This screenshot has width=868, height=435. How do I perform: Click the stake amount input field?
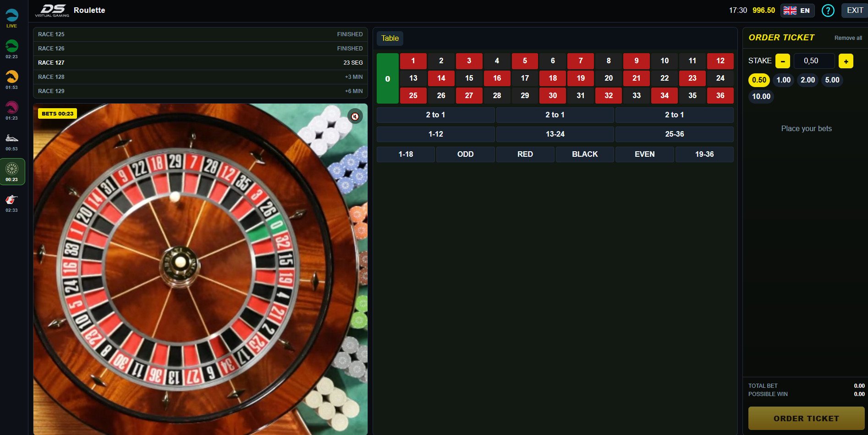pyautogui.click(x=814, y=61)
